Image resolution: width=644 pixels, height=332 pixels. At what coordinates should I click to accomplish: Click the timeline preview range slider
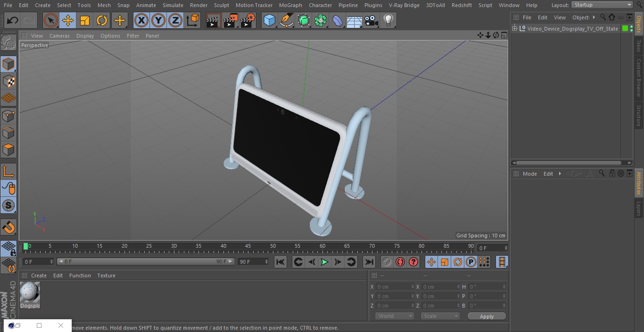click(146, 261)
